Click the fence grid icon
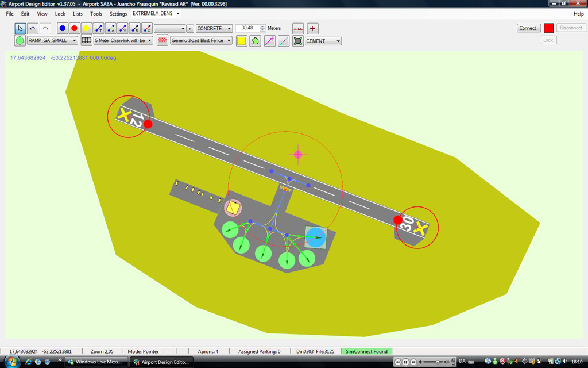Image resolution: width=588 pixels, height=368 pixels. 86,41
